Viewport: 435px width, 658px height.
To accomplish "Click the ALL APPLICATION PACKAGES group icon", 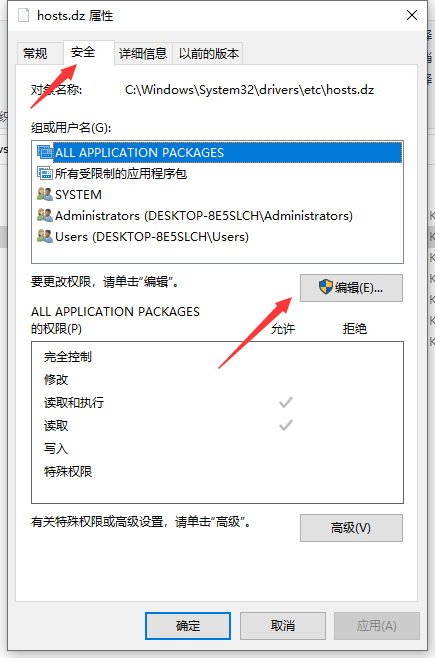I will tap(44, 152).
